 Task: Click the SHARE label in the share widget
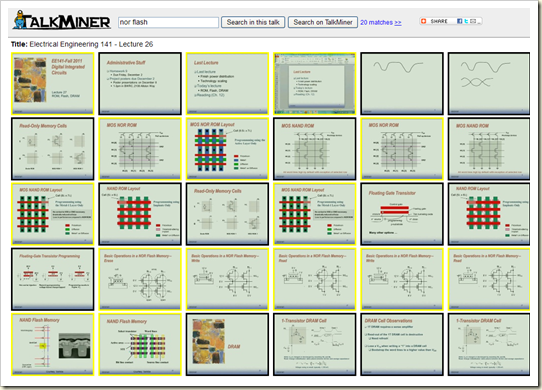[439, 21]
